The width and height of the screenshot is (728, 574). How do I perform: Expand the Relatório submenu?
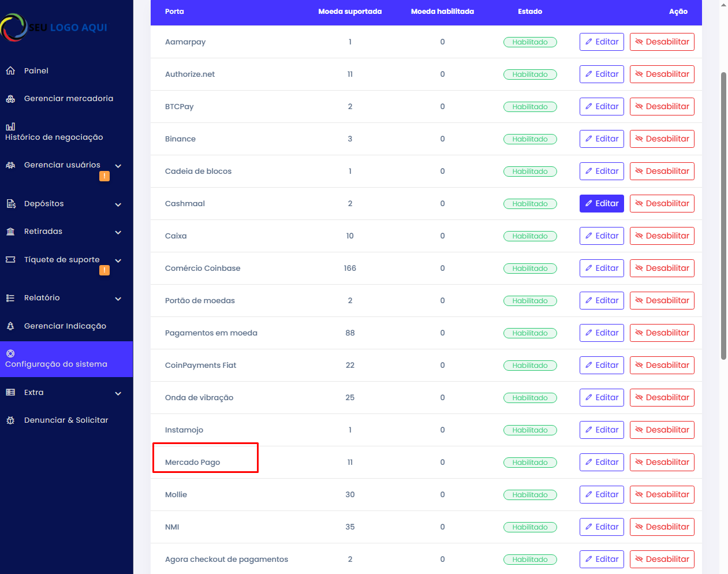[118, 299]
